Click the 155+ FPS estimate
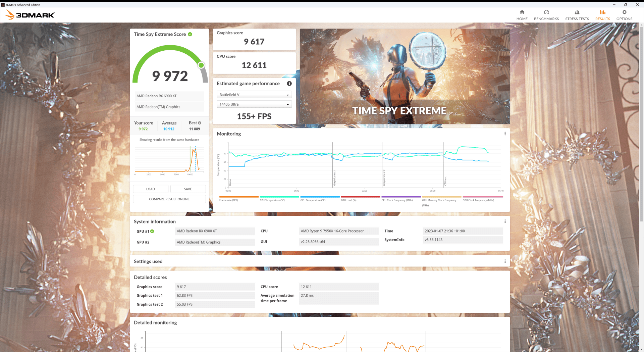The height and width of the screenshot is (352, 644). [254, 116]
